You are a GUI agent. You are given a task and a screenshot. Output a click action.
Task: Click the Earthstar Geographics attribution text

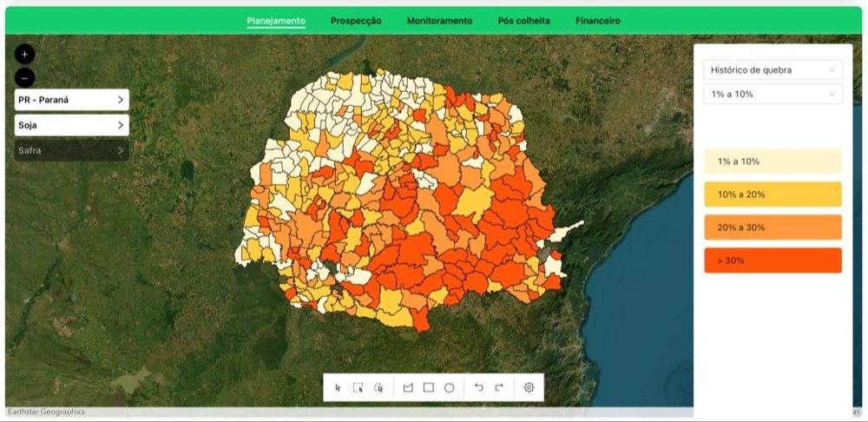47,412
